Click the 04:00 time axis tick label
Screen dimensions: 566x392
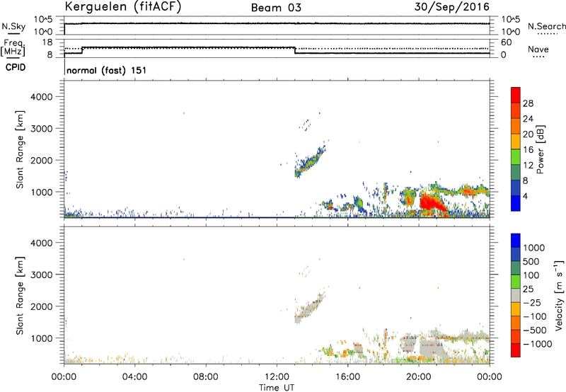click(x=135, y=377)
